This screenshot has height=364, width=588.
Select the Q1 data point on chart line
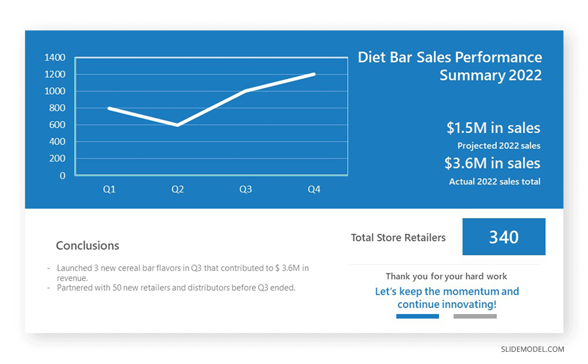pos(109,108)
